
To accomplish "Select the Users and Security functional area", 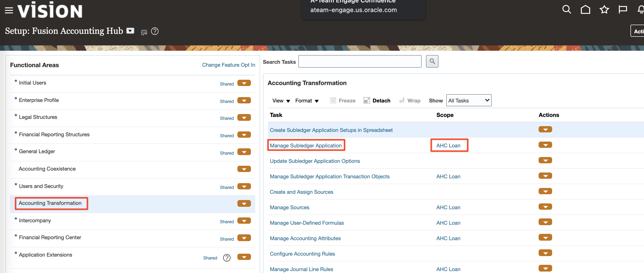I will [41, 186].
